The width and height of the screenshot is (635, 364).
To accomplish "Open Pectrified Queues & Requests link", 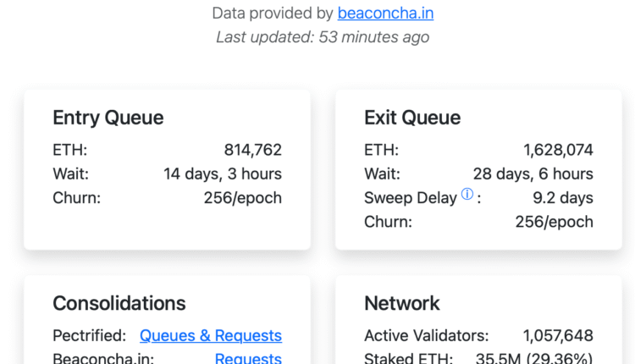I will click(210, 336).
